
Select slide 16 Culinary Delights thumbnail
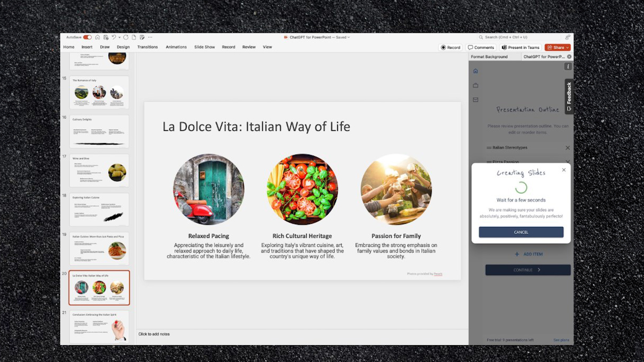point(99,131)
